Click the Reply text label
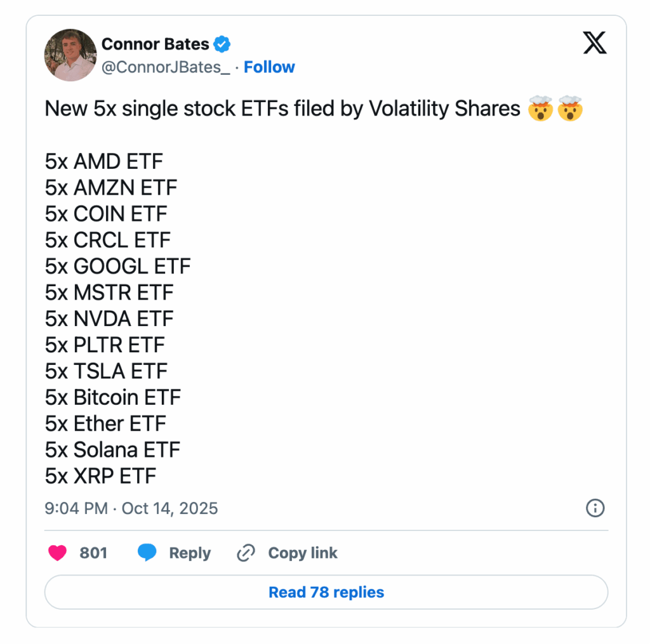This screenshot has width=650, height=644. [x=190, y=553]
